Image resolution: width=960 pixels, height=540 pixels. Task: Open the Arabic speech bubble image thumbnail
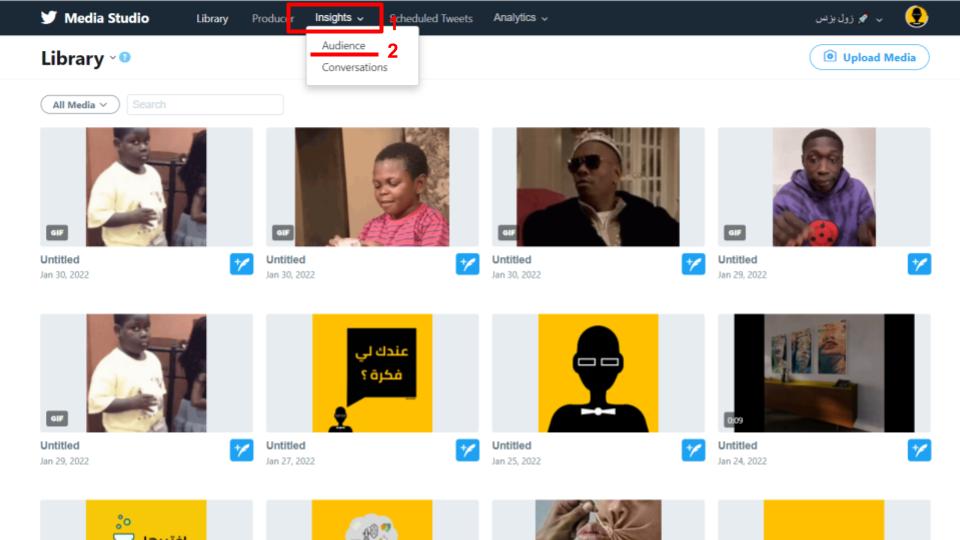(x=372, y=373)
